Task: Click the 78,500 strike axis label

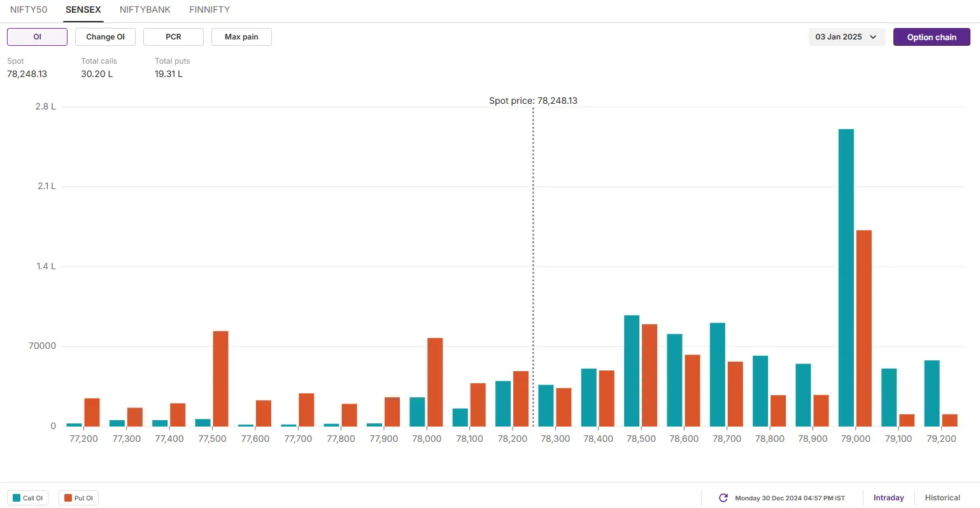Action: pos(641,439)
